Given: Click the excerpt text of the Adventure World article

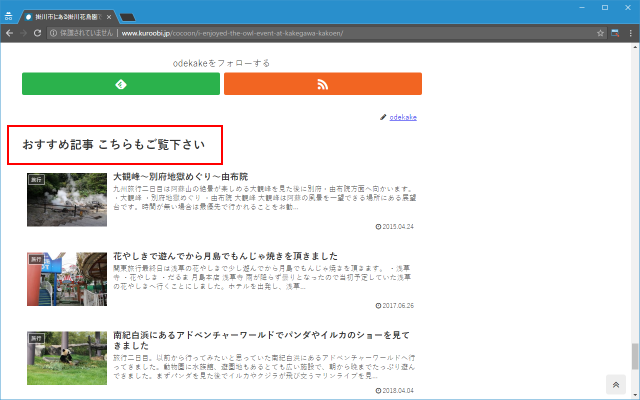Looking at the screenshot, I should coord(264,367).
